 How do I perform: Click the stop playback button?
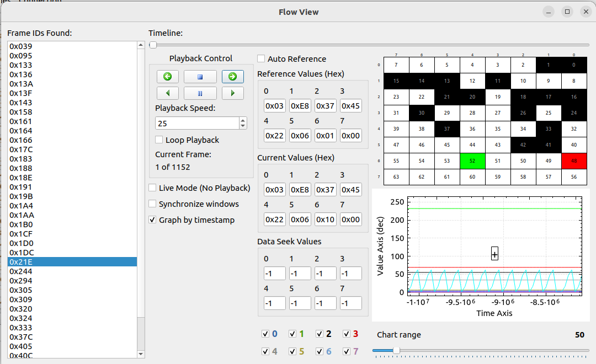pyautogui.click(x=200, y=76)
